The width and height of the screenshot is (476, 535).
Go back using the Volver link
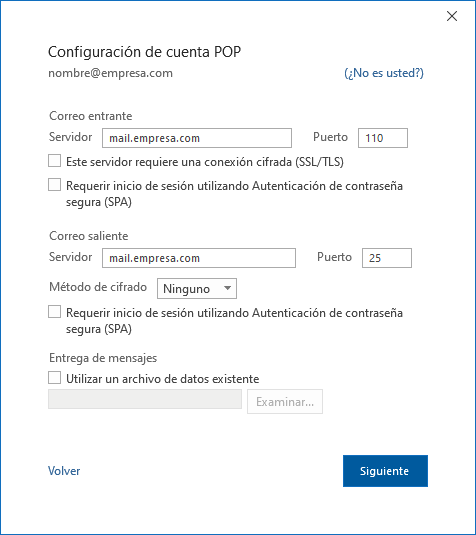coord(64,471)
